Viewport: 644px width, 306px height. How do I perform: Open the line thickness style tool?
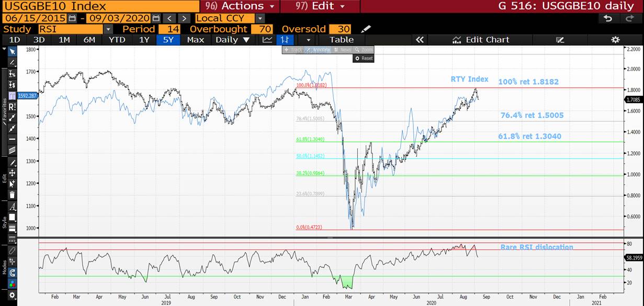(12, 228)
